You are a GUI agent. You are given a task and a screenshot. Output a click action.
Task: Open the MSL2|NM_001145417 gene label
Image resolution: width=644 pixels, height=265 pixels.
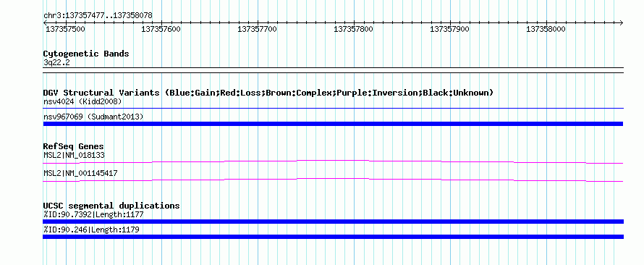pos(80,173)
